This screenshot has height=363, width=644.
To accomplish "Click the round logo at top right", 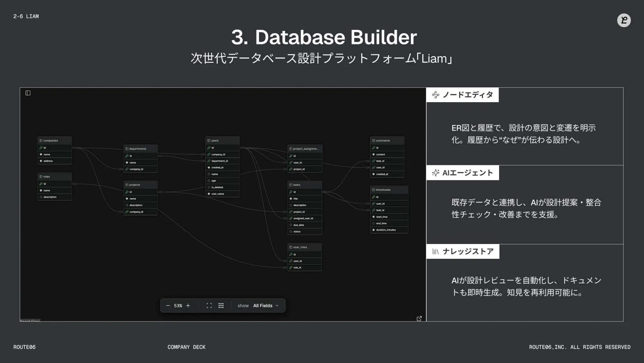I will (624, 20).
